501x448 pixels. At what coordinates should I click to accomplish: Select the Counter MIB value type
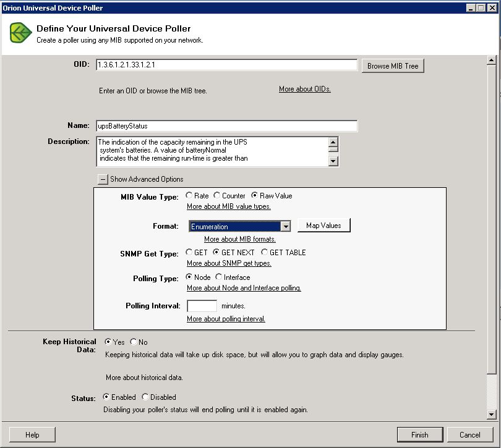click(216, 195)
